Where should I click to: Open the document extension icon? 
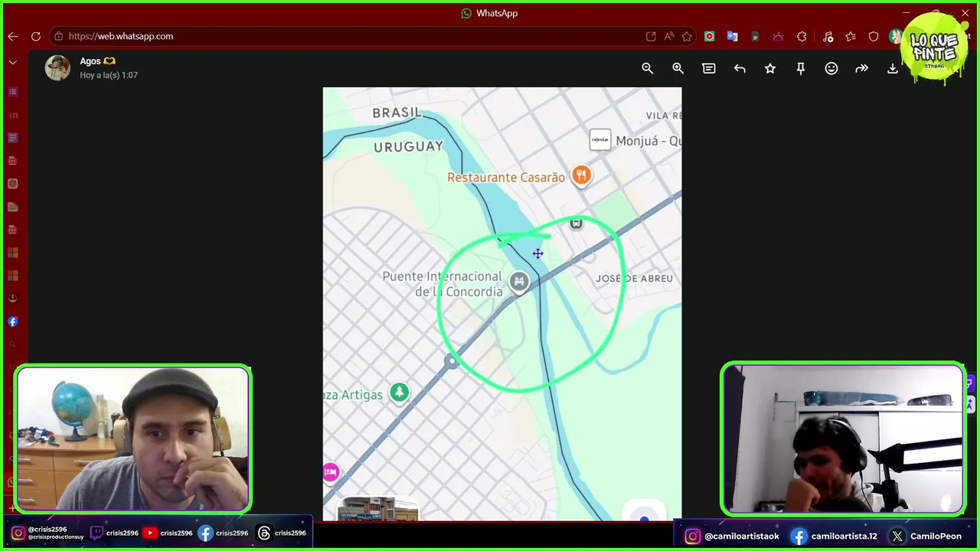pos(756,36)
